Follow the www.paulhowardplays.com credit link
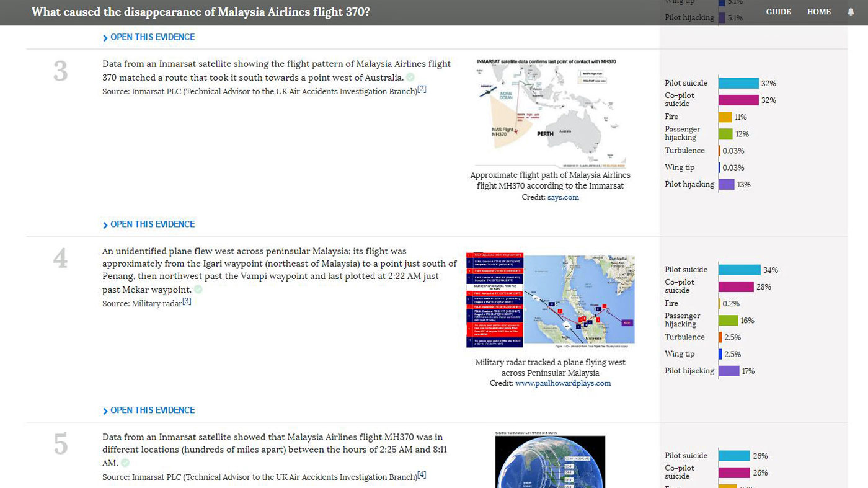The image size is (868, 488). pos(563,383)
